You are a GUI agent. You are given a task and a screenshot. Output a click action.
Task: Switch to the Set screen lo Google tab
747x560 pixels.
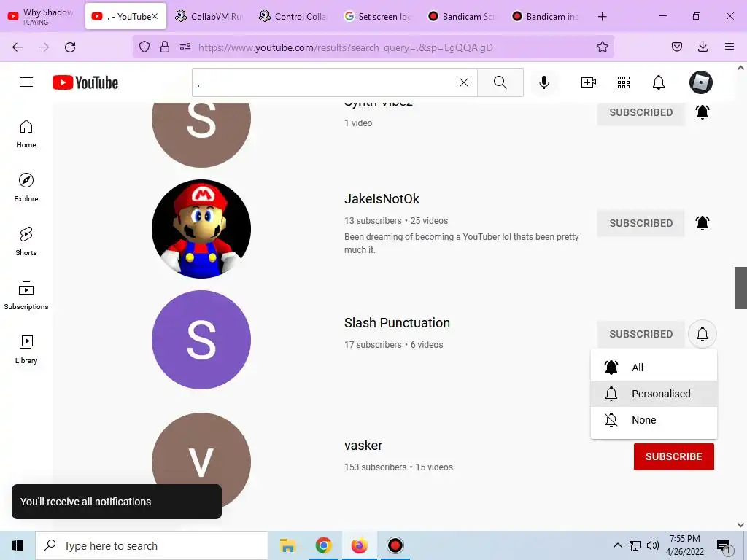376,17
